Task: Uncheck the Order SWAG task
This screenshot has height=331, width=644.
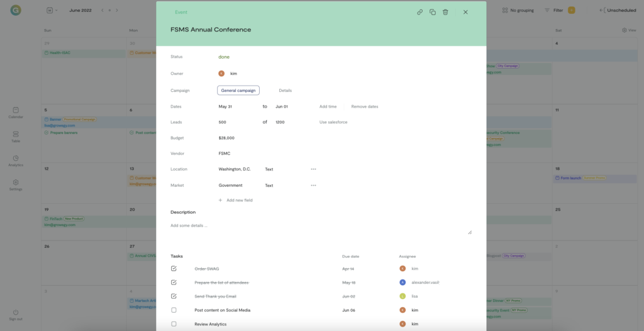Action: pyautogui.click(x=174, y=269)
